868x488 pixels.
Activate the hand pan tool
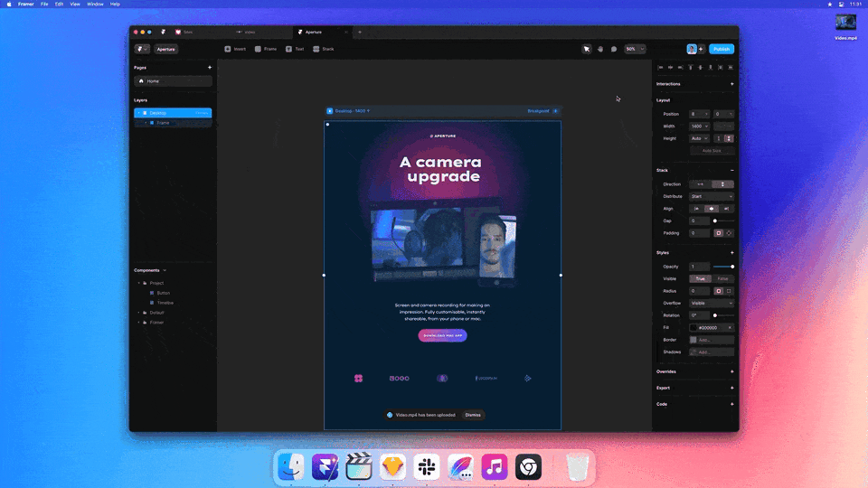click(600, 49)
